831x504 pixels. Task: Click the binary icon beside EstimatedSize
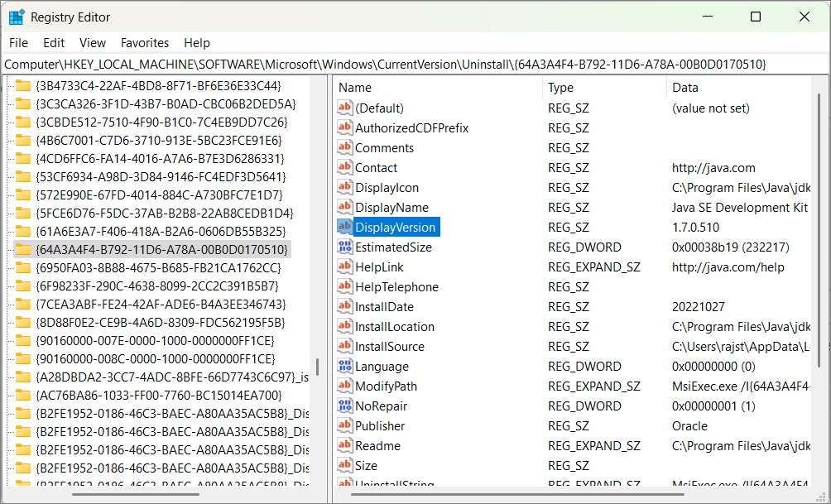345,247
